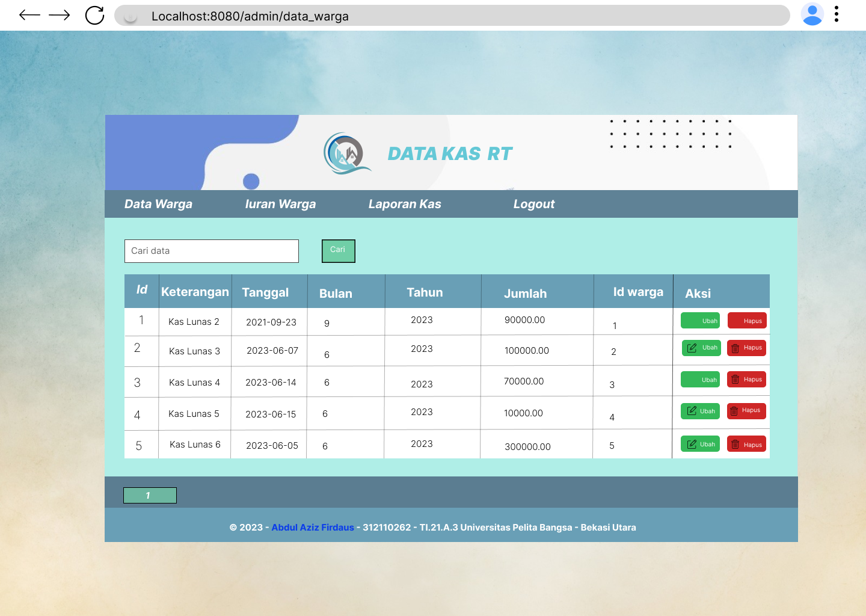Click the browser back arrow
The width and height of the screenshot is (866, 616).
click(29, 16)
